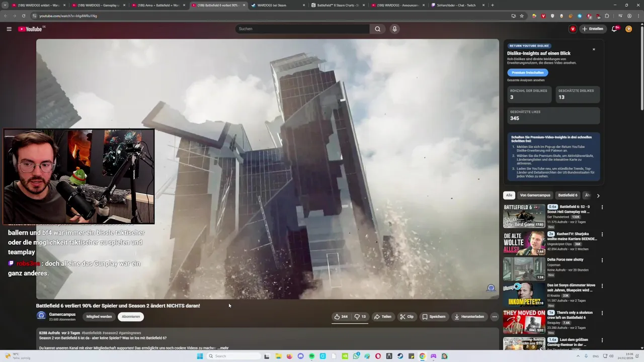Select the Von Gamercampus filter chip
This screenshot has width=644, height=362.
pyautogui.click(x=535, y=195)
